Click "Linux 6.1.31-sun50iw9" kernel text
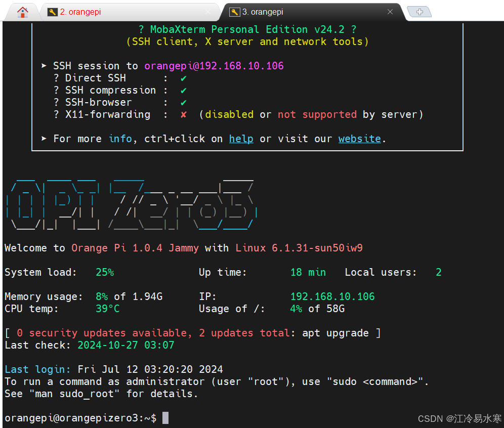The height and width of the screenshot is (428, 504). pos(299,248)
